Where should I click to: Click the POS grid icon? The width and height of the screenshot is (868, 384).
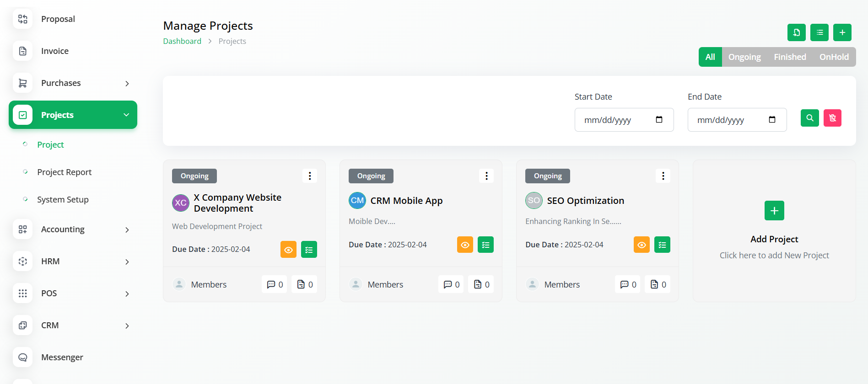[22, 293]
